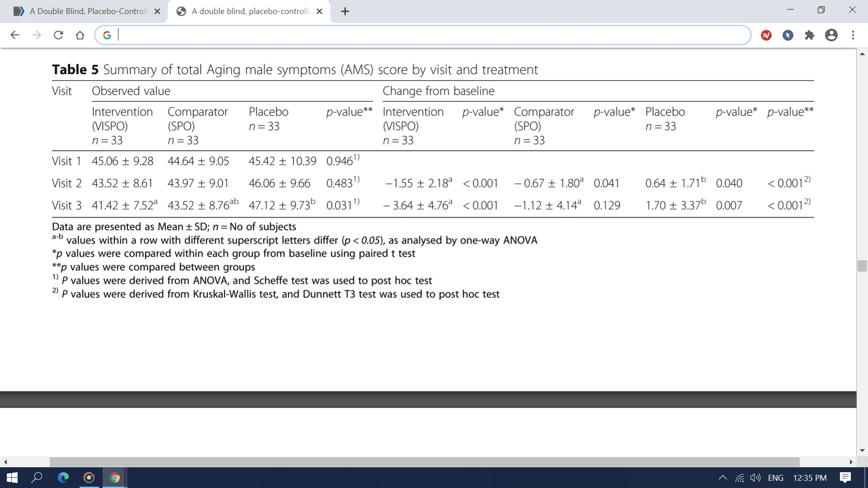Click the vertical scrollbar thumb
The width and height of the screenshot is (868, 488).
862,266
